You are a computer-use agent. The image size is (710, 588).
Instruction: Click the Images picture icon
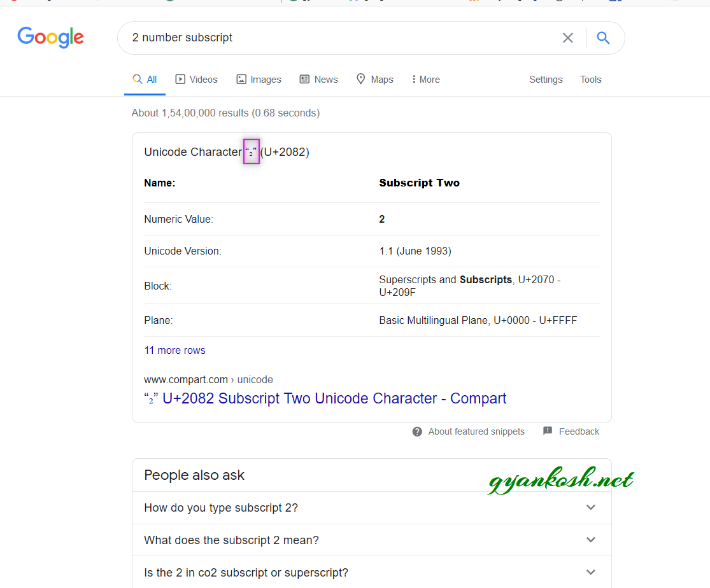click(241, 79)
